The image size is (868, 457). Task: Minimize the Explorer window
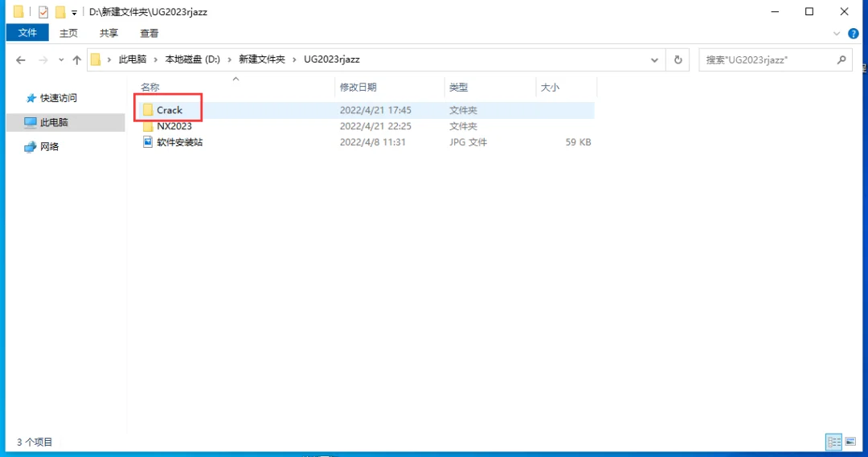pyautogui.click(x=775, y=11)
